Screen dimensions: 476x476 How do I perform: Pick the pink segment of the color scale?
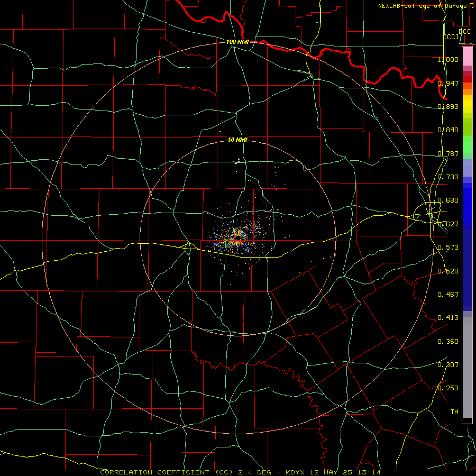(467, 56)
